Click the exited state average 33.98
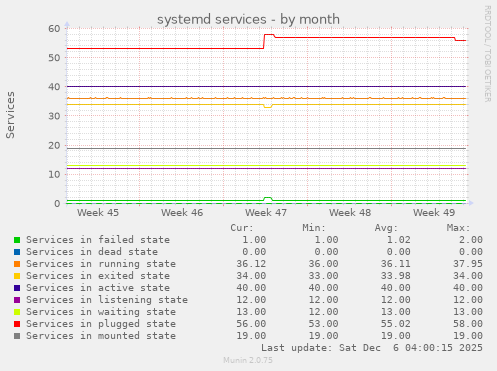The image size is (497, 371). [396, 276]
